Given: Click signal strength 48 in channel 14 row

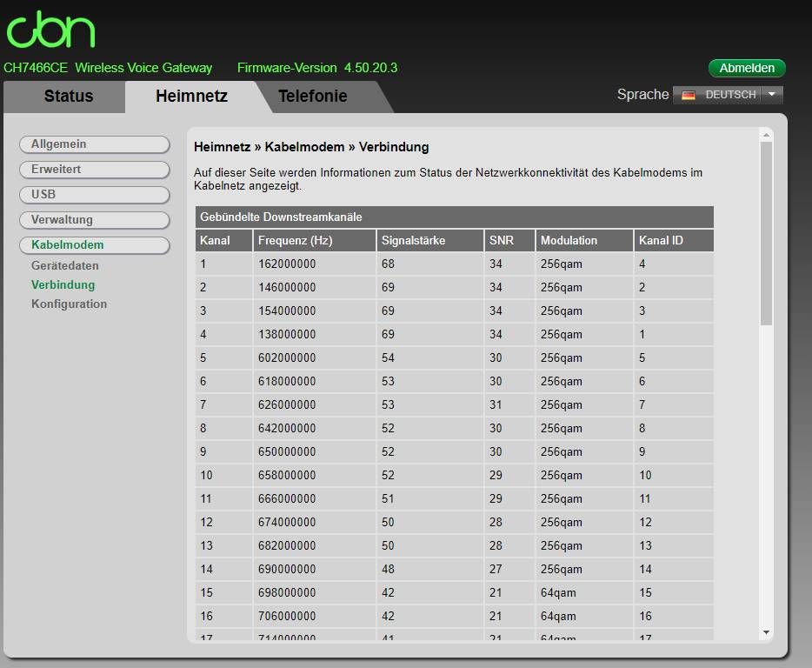Looking at the screenshot, I should pyautogui.click(x=388, y=569).
